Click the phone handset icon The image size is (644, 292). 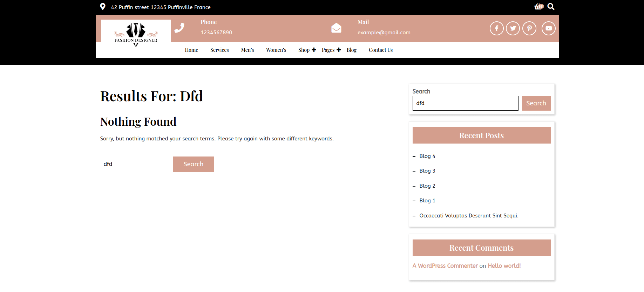pyautogui.click(x=179, y=28)
